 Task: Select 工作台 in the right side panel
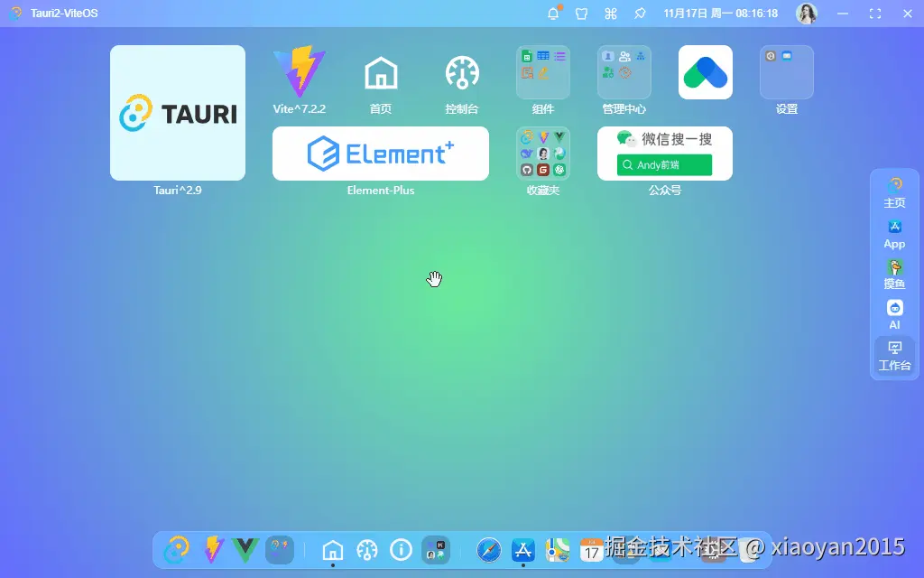894,356
